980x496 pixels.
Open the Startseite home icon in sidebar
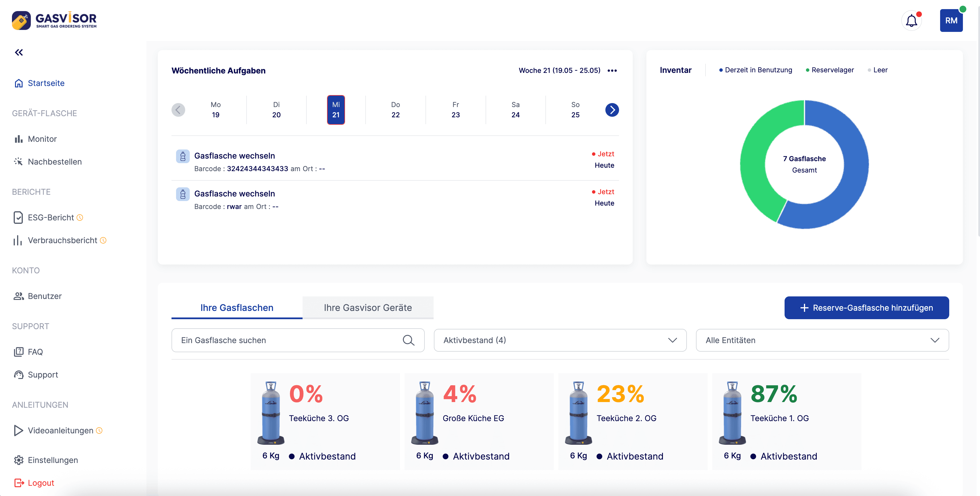point(19,83)
